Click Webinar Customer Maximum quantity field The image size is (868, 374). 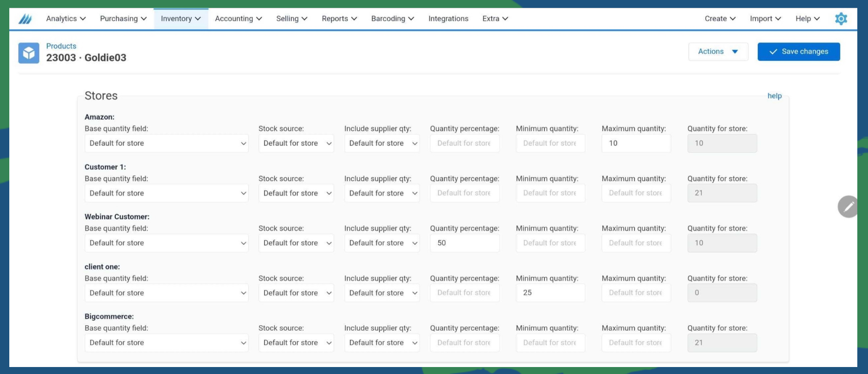[x=636, y=243]
